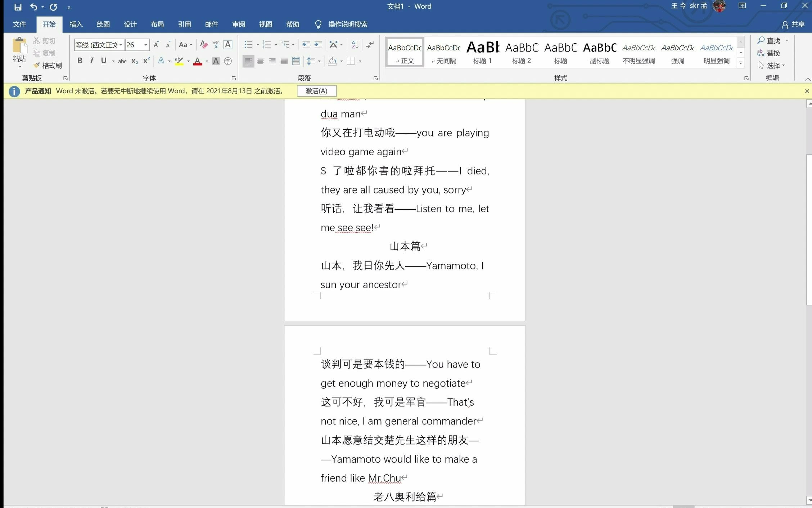Apply the red font color
This screenshot has height=508, width=812.
[197, 61]
